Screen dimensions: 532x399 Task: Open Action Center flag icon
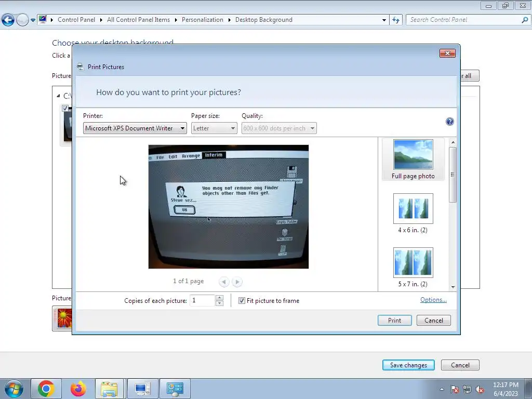(455, 389)
